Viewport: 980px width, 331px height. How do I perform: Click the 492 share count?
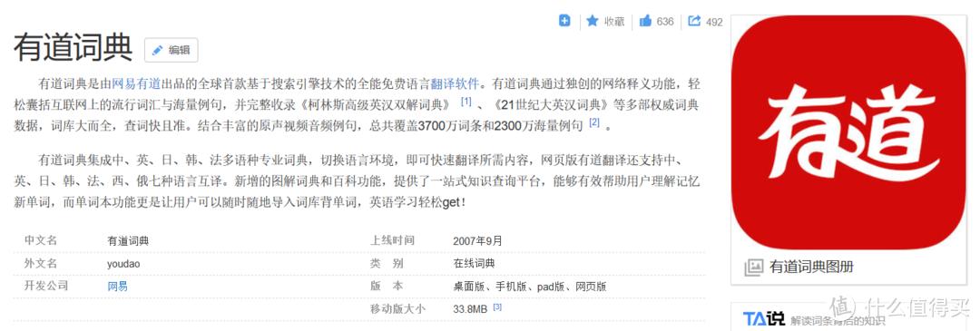click(714, 22)
